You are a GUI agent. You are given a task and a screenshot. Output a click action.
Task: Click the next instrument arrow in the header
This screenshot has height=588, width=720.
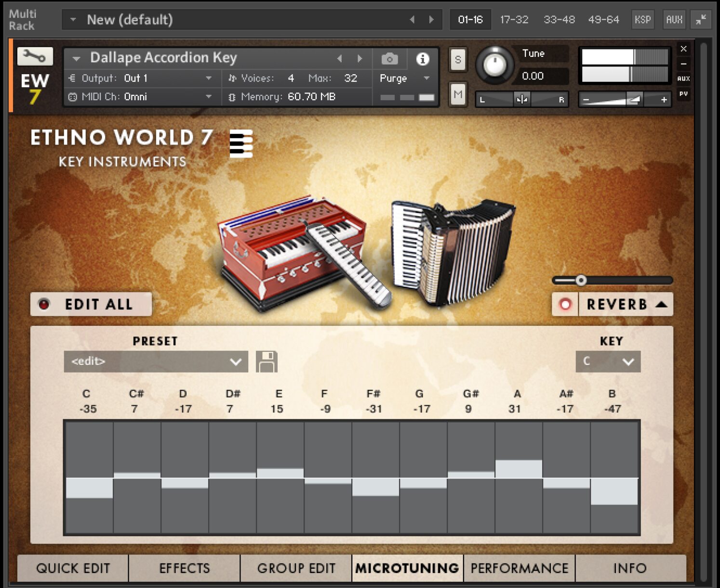point(360,58)
